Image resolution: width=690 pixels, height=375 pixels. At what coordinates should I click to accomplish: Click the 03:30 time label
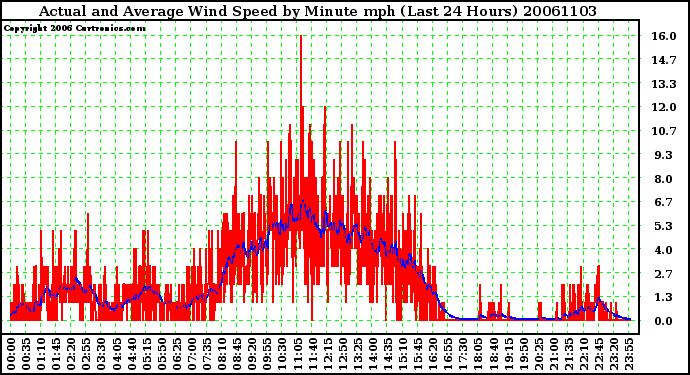(x=101, y=354)
